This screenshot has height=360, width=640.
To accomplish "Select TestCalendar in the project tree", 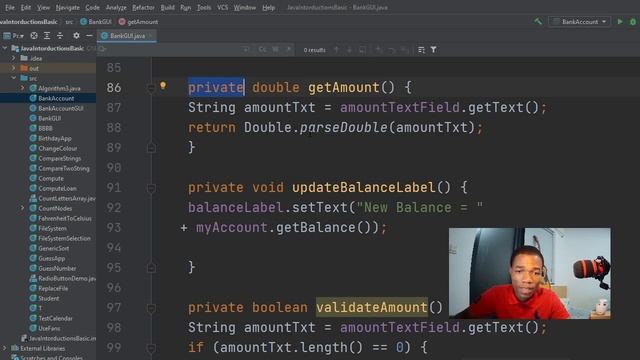I will [55, 318].
